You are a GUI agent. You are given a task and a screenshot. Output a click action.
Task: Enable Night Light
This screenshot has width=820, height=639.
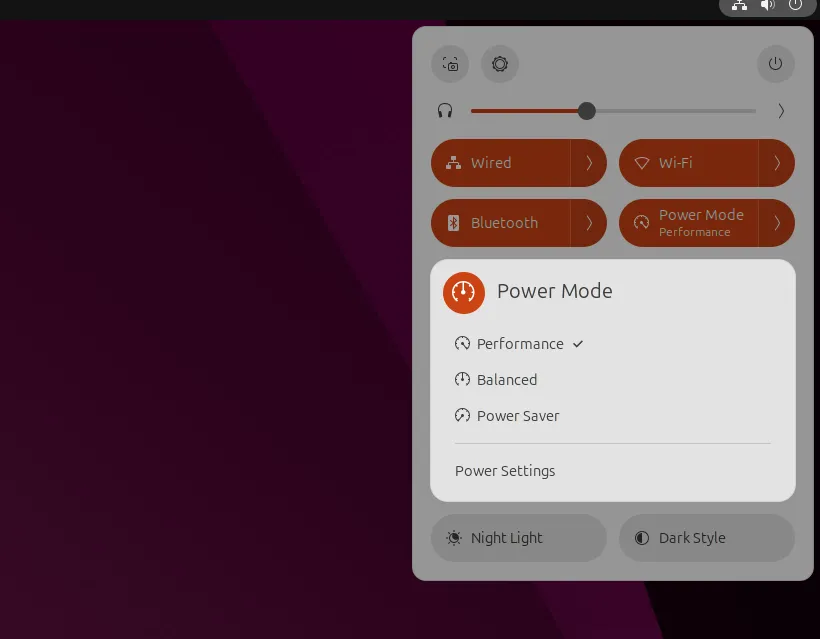click(519, 538)
